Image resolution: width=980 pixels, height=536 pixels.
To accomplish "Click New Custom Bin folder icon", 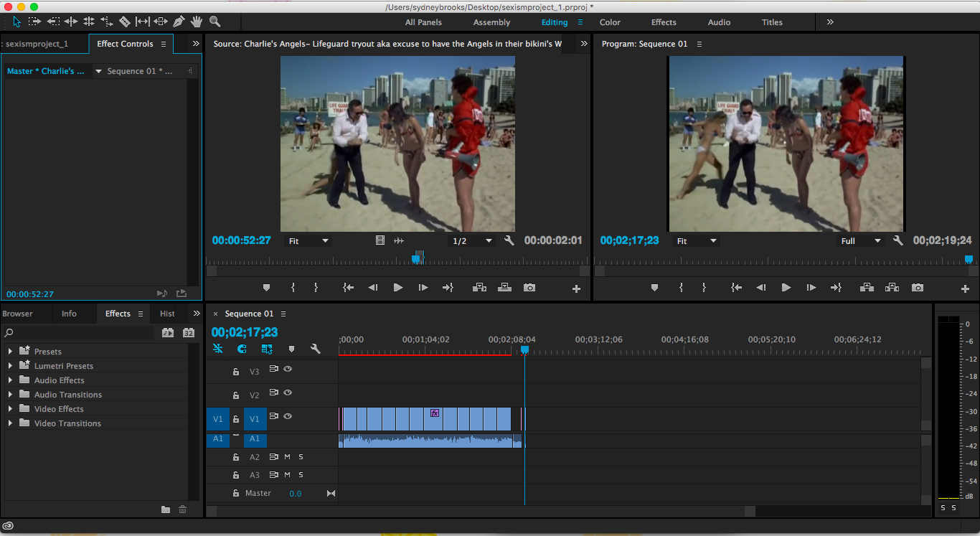I will tap(166, 509).
